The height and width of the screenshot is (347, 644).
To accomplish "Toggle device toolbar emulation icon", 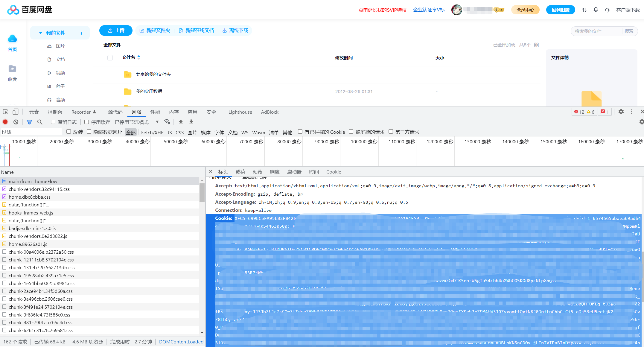I will pos(16,112).
